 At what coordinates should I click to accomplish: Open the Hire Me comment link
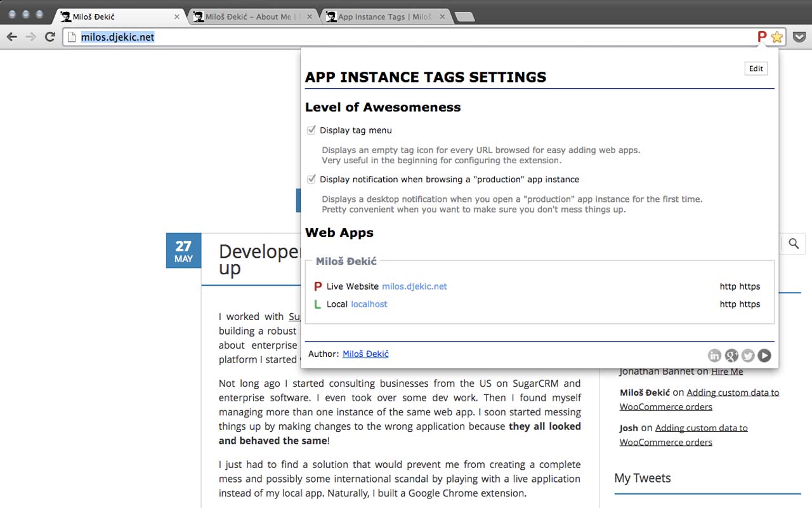click(727, 371)
